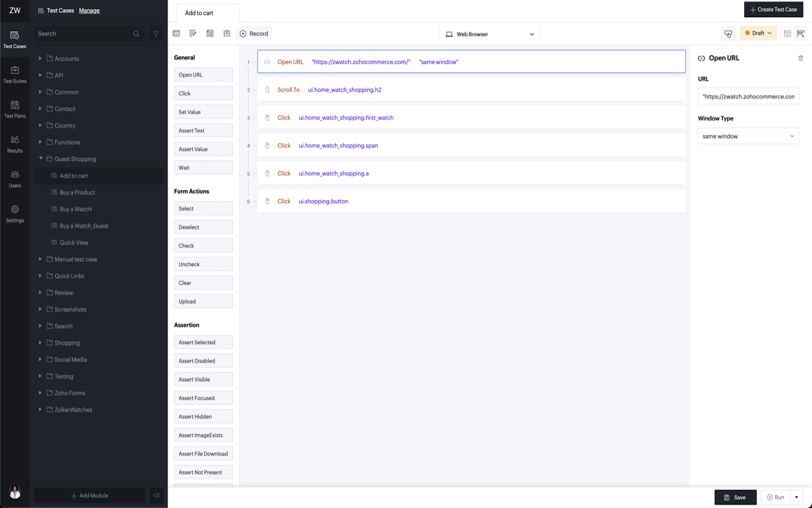Open the variables panel icon in the toolbar
Viewport: 812px width, 508px height.
point(210,33)
